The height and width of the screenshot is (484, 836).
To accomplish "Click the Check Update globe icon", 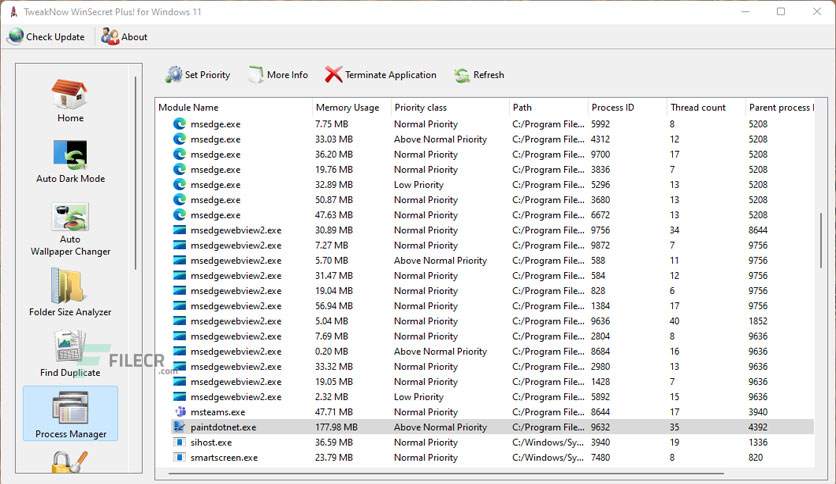I will [x=16, y=36].
